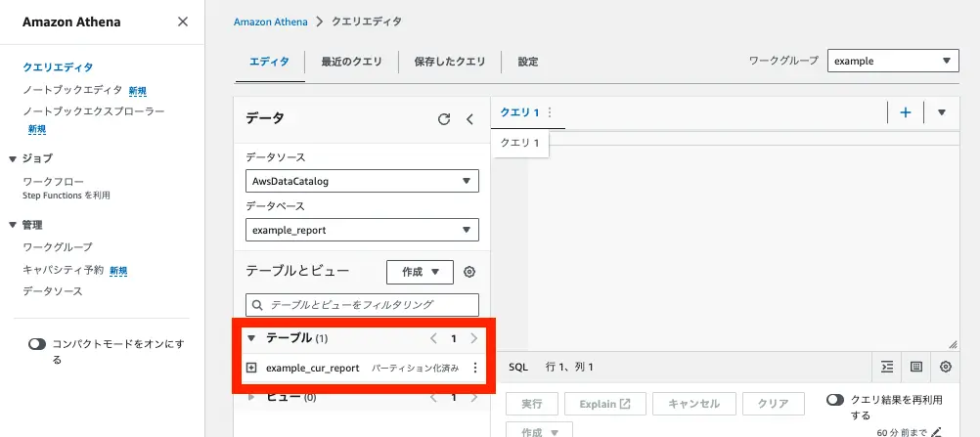Screen dimensions: 980x437
Task: Open editor preferences gear icon
Action: (x=946, y=367)
